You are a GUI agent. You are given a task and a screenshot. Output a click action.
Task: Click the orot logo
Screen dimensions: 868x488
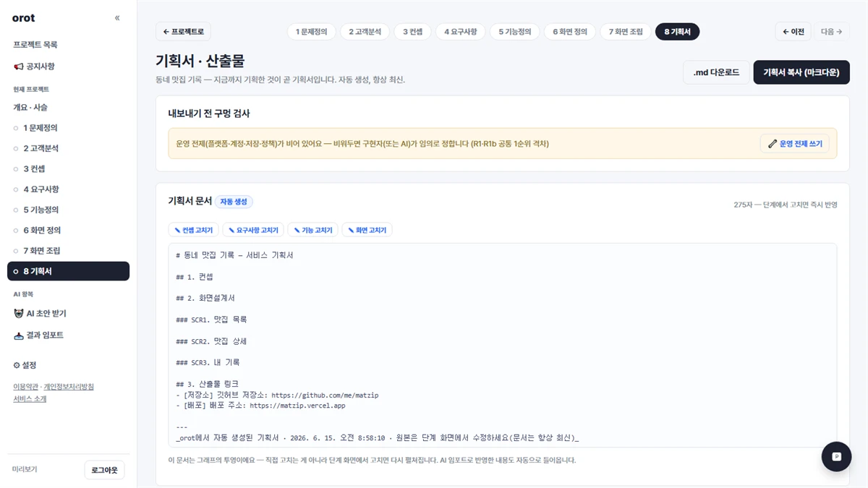tap(24, 18)
